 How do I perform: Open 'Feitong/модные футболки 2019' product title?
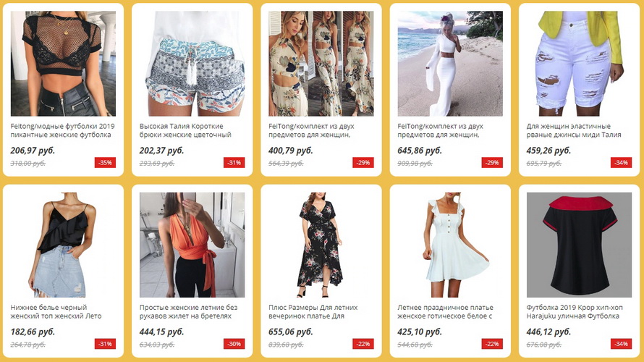pos(62,130)
